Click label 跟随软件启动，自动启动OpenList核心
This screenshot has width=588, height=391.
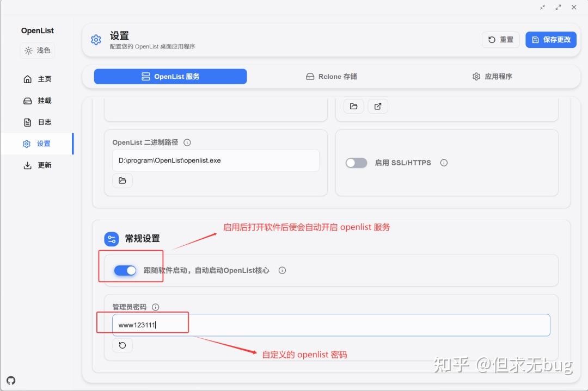coord(206,270)
